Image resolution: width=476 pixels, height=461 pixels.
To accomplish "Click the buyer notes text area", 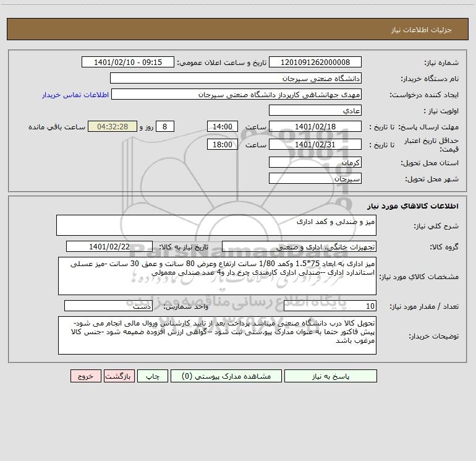I will click(217, 335).
